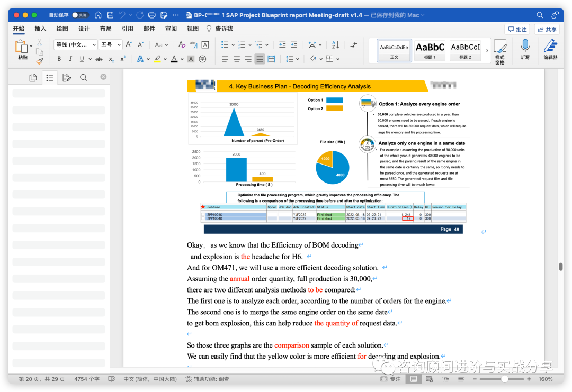Image resolution: width=572 pixels, height=392 pixels.
Task: Start Dictate with microphone icon
Action: 525,49
